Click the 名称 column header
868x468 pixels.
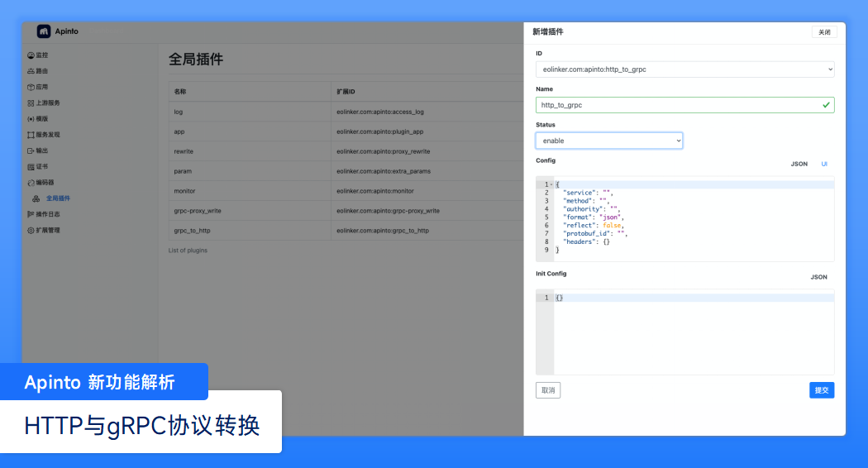coord(250,92)
